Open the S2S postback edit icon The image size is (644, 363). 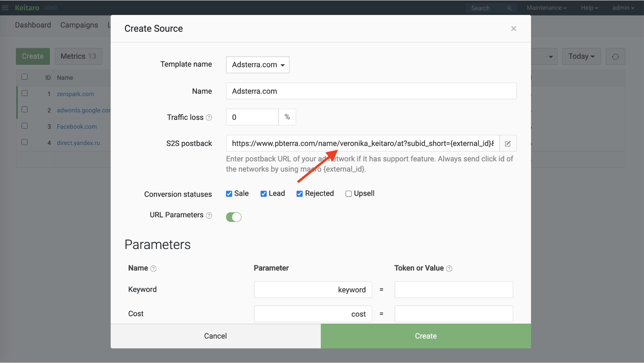click(x=508, y=143)
